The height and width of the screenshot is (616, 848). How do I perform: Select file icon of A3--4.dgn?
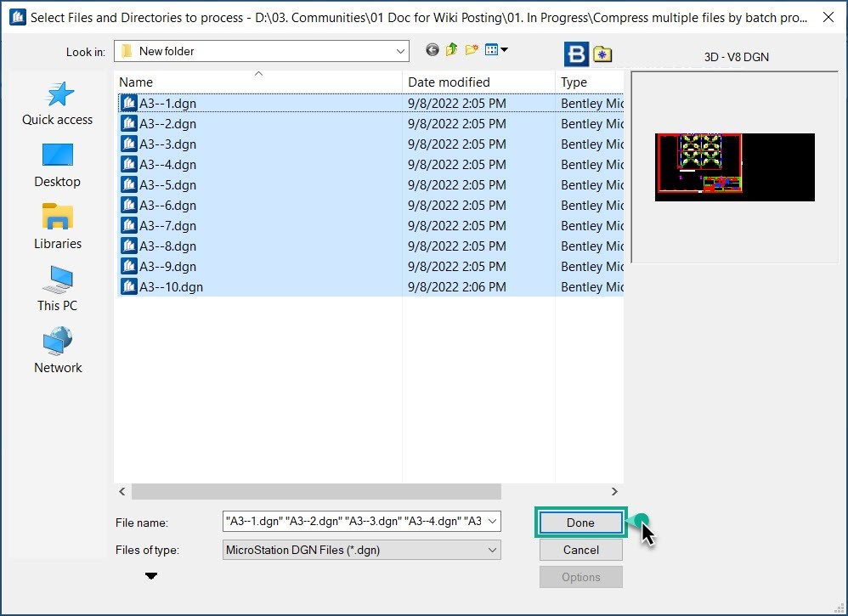[x=128, y=164]
